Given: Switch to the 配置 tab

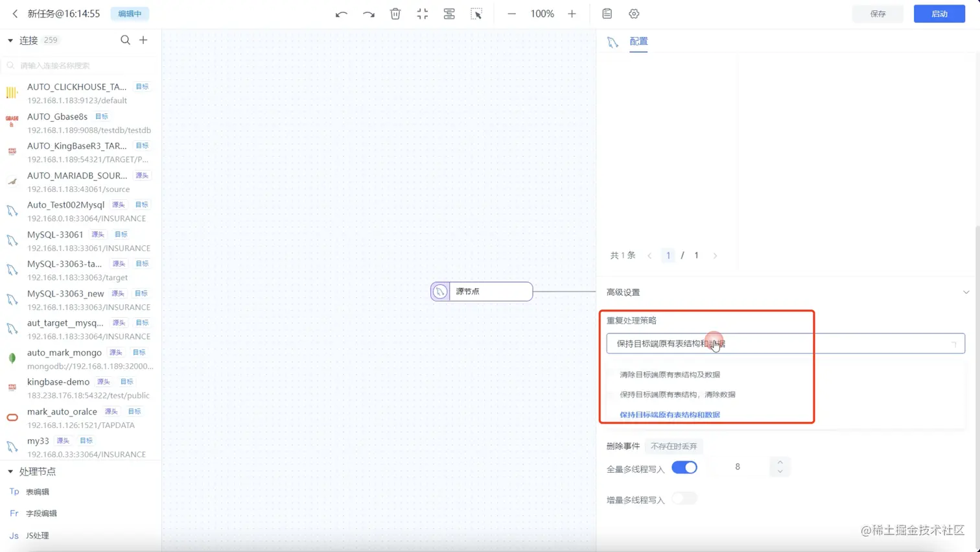Looking at the screenshot, I should [638, 42].
